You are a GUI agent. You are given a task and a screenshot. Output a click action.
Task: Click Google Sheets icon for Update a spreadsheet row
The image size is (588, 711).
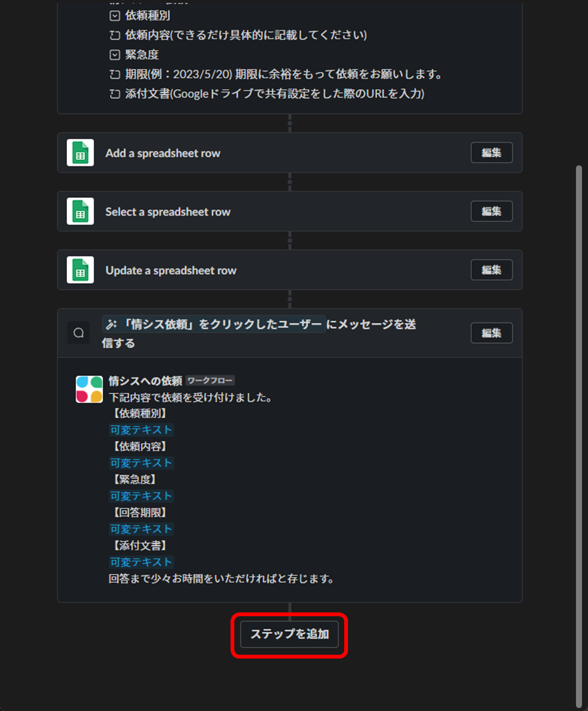(80, 270)
